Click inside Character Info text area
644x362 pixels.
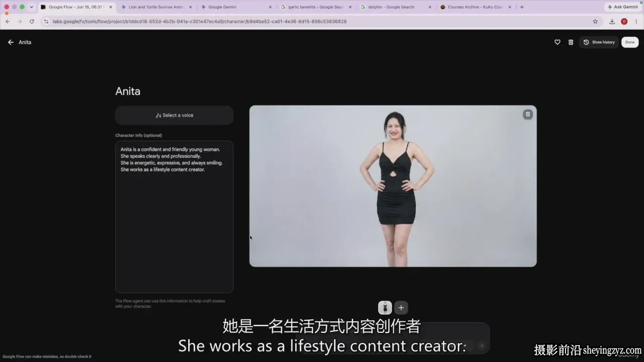174,217
